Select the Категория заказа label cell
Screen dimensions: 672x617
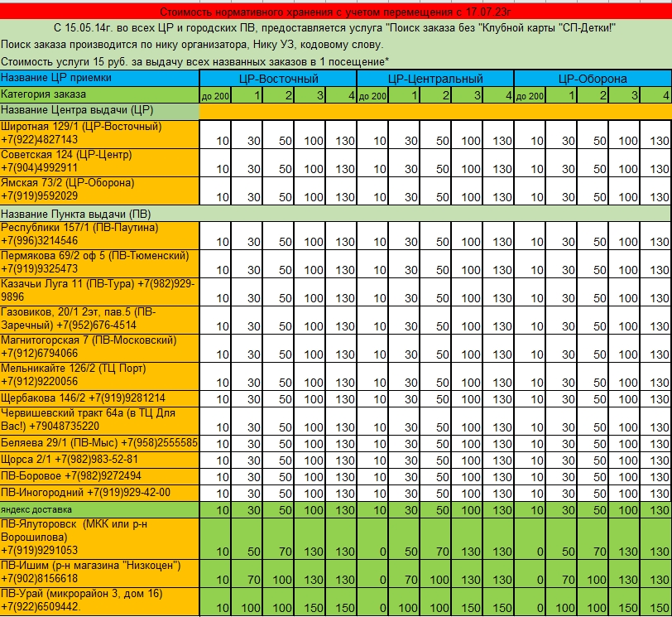click(x=99, y=95)
